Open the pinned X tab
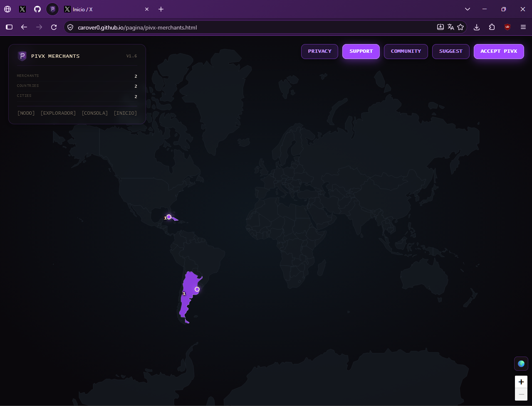 point(22,9)
